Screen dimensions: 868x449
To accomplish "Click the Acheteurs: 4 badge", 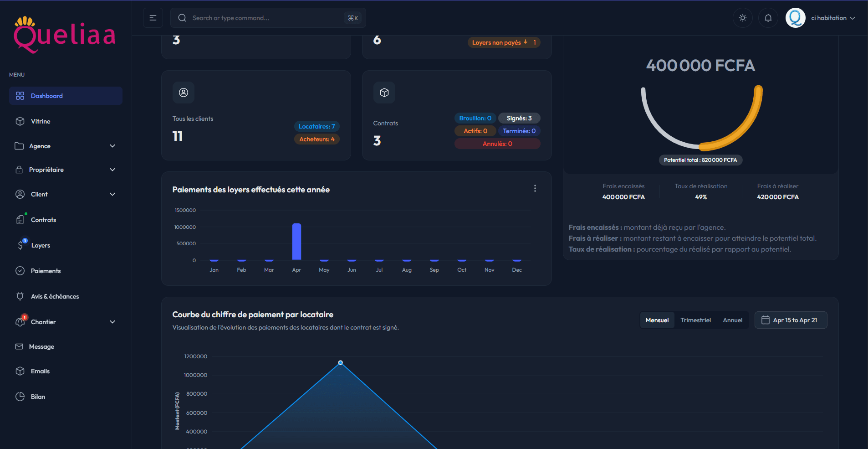I will pyautogui.click(x=317, y=139).
